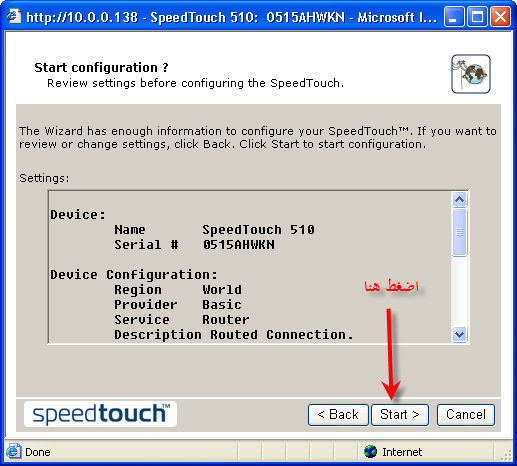This screenshot has width=517, height=466.
Task: Click the Internet zone label in the status bar
Action: (402, 452)
